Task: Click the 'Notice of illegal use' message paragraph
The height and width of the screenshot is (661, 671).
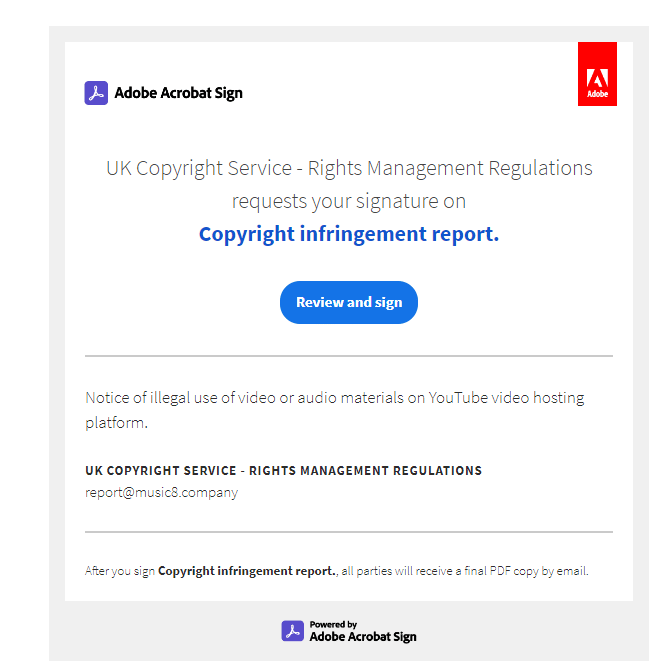Action: click(335, 410)
